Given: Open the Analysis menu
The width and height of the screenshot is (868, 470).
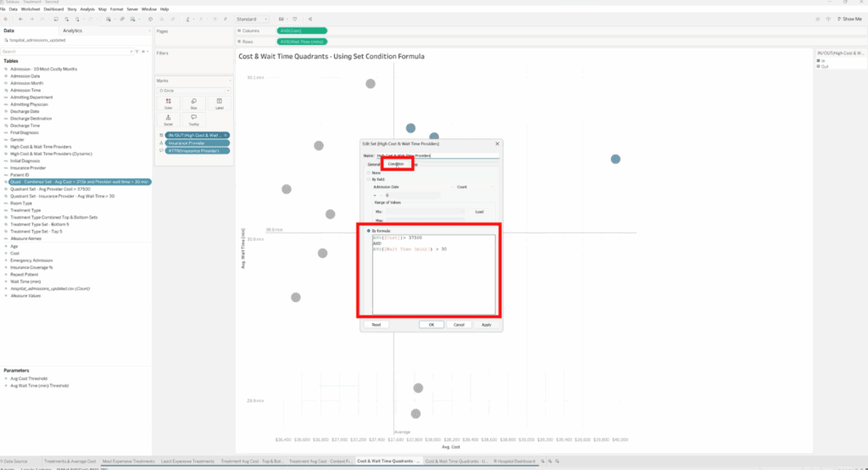Looking at the screenshot, I should 87,9.
